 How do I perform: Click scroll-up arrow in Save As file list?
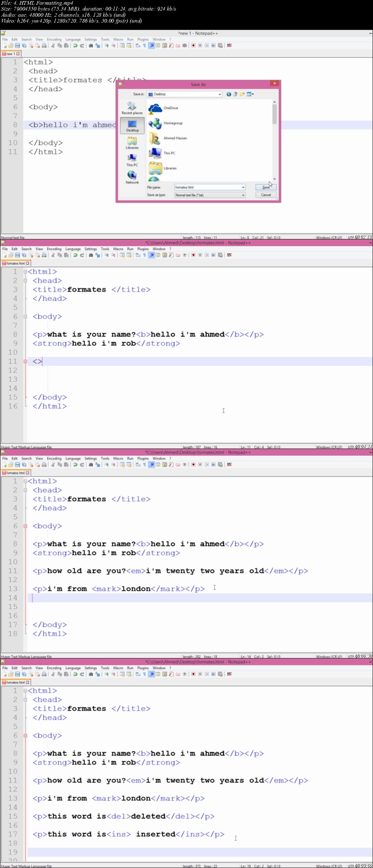(x=274, y=102)
